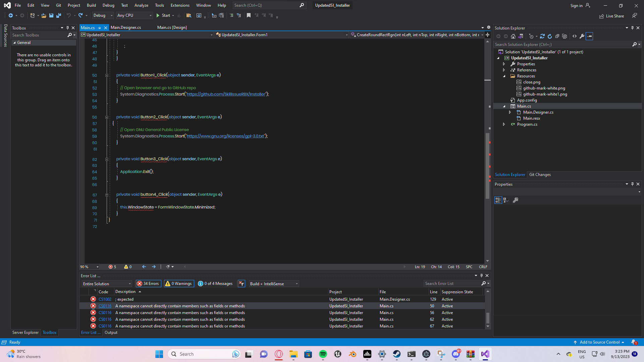Switch to the Main.Designer.cs tab
This screenshot has width=644, height=362.
click(126, 27)
